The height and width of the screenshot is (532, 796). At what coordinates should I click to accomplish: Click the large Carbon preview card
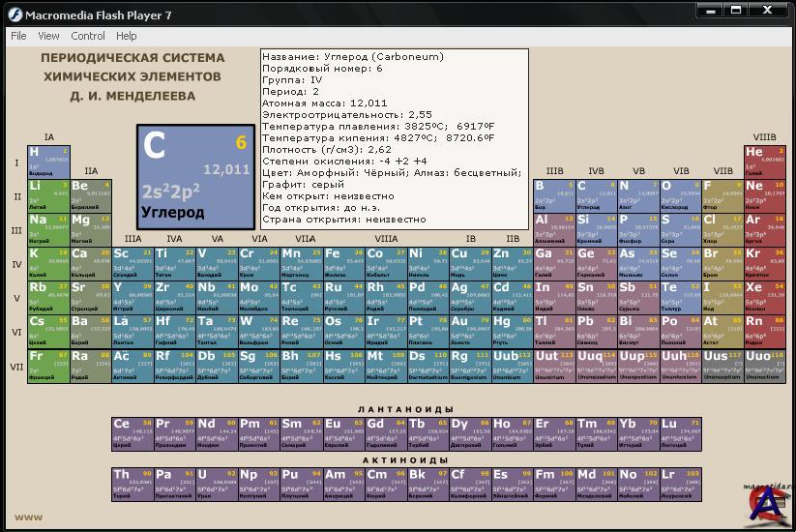coord(194,176)
